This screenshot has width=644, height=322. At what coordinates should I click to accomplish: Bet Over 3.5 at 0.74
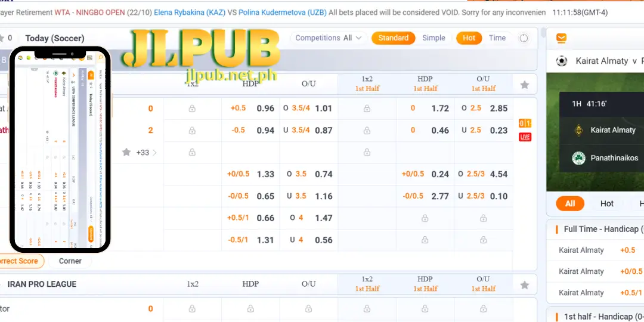click(x=308, y=174)
